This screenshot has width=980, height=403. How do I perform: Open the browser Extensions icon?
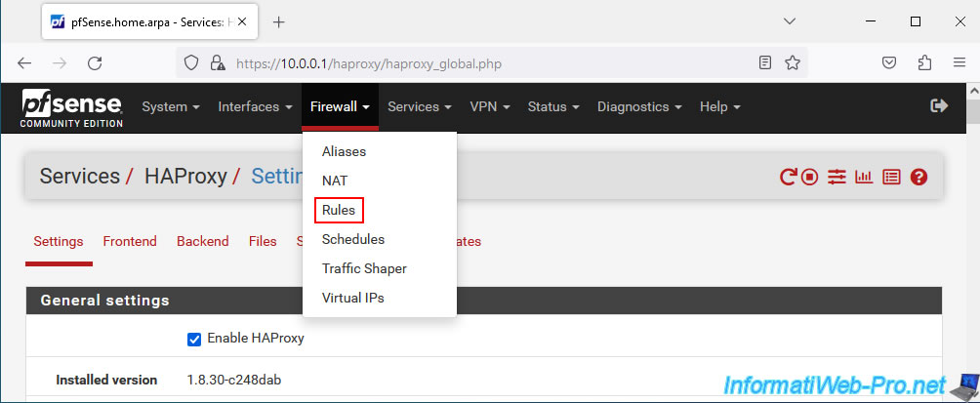(x=925, y=62)
